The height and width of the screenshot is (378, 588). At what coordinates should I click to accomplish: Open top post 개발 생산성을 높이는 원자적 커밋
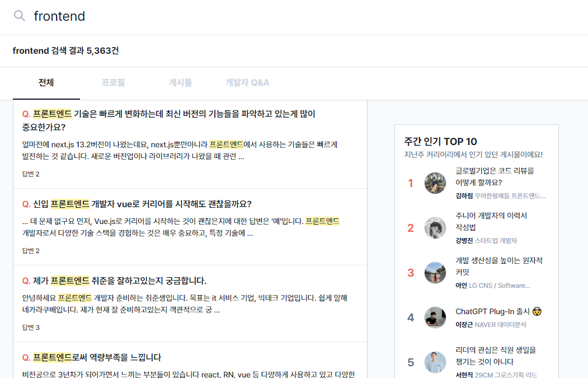[x=498, y=266]
